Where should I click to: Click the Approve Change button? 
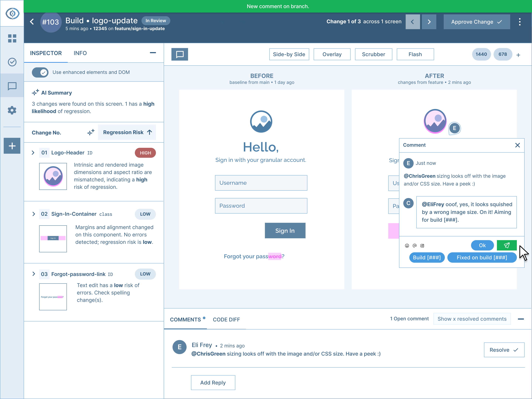point(476,22)
